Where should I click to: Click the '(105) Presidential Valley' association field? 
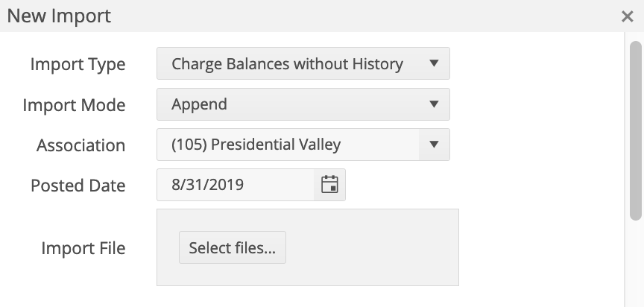coord(288,145)
